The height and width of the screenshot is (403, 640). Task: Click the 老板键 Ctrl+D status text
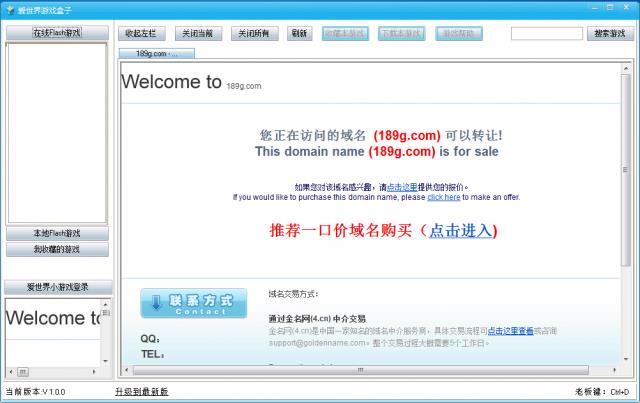click(x=602, y=392)
